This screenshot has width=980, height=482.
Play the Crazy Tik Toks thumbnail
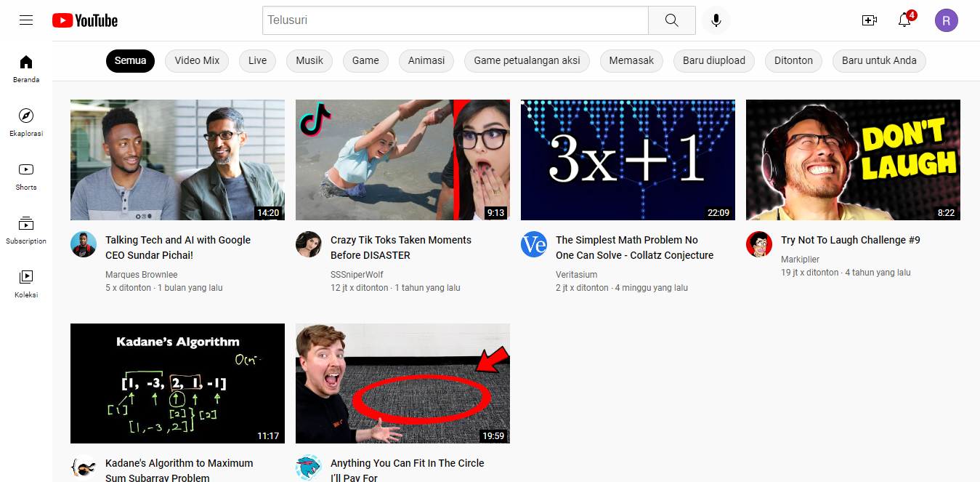[402, 160]
